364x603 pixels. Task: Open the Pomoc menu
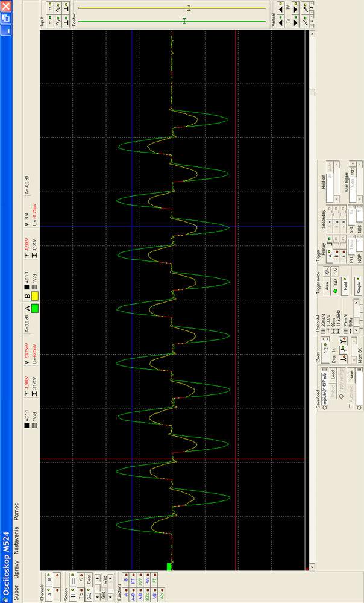16,512
